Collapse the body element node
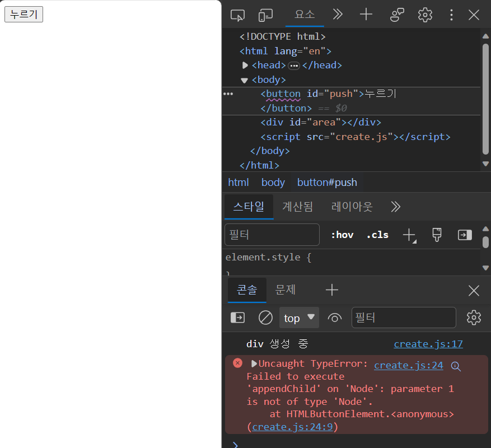The height and width of the screenshot is (448, 491). tap(244, 81)
